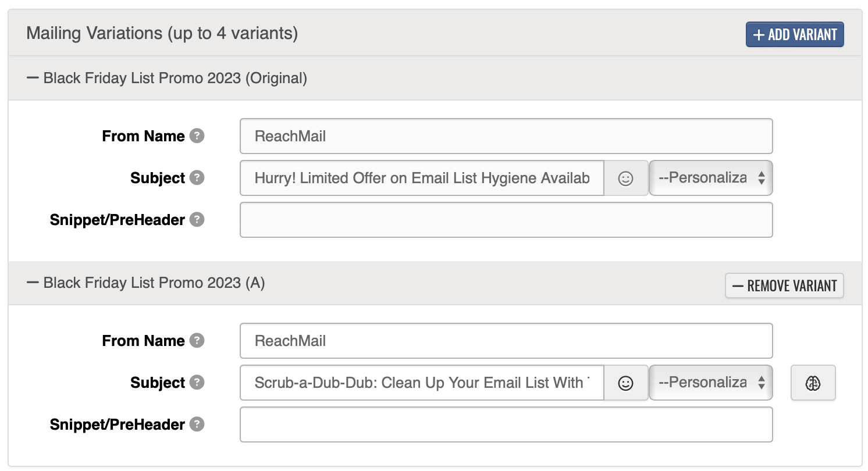This screenshot has height=471, width=868.
Task: Open emoji picker for Original subject
Action: tap(625, 178)
